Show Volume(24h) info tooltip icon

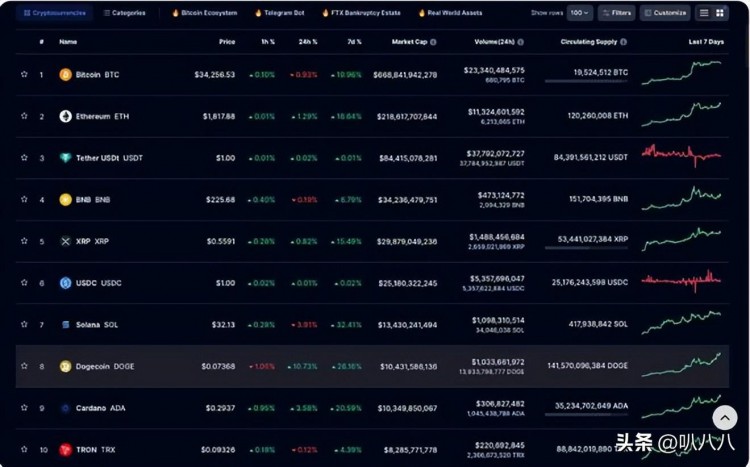tap(520, 42)
